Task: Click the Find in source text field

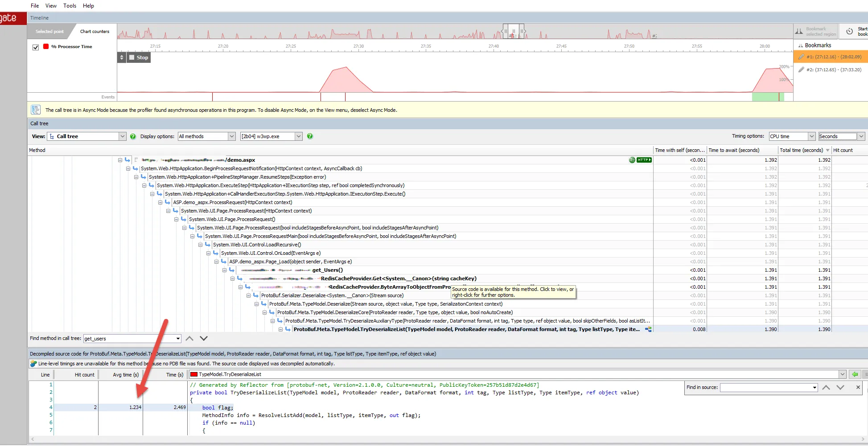Action: pos(766,388)
